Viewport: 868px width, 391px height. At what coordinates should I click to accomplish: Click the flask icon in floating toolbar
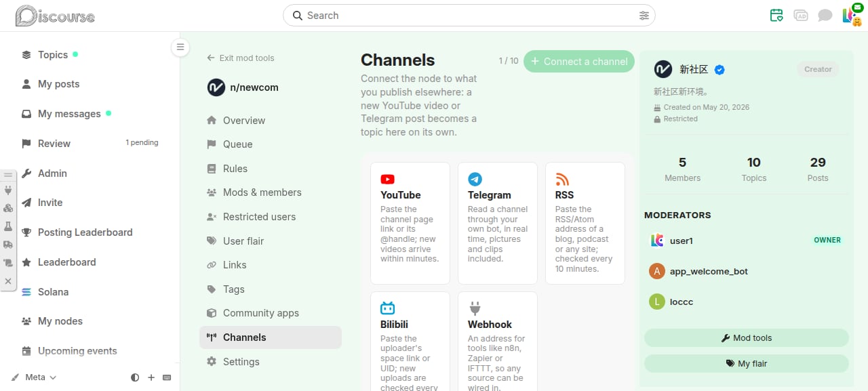[8, 226]
